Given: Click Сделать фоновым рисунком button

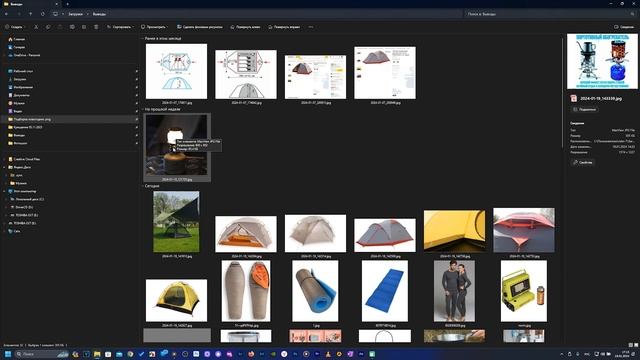Looking at the screenshot, I should (x=200, y=27).
